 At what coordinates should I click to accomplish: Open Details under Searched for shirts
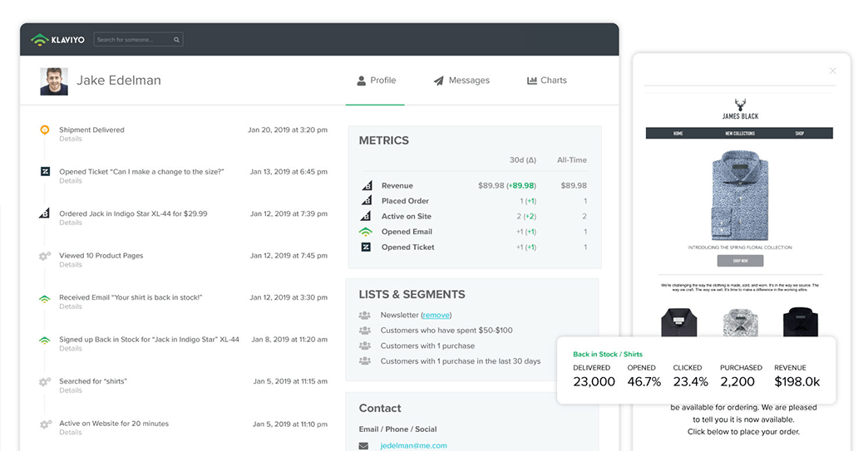(x=71, y=390)
